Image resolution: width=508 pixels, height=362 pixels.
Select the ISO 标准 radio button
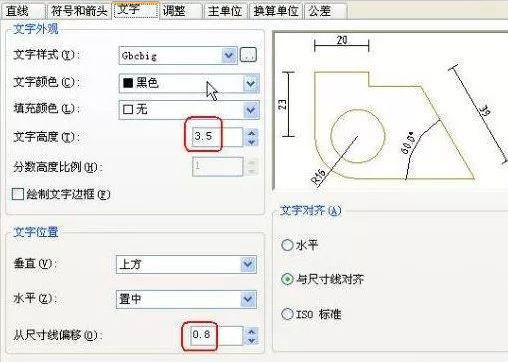point(287,314)
